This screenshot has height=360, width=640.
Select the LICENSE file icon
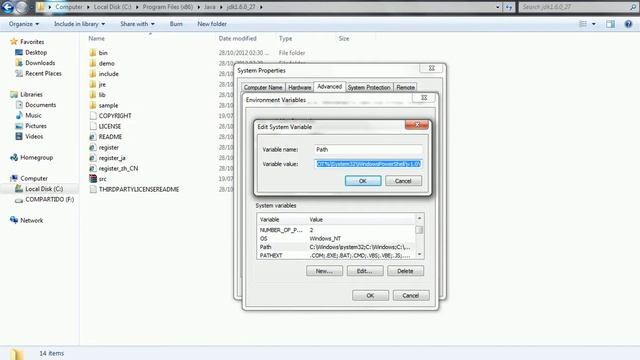click(93, 127)
